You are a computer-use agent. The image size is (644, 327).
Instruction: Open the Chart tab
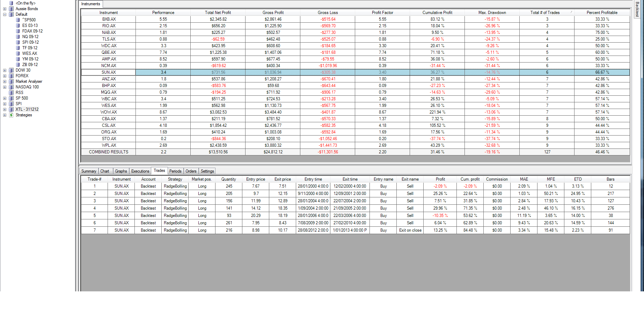pyautogui.click(x=105, y=171)
